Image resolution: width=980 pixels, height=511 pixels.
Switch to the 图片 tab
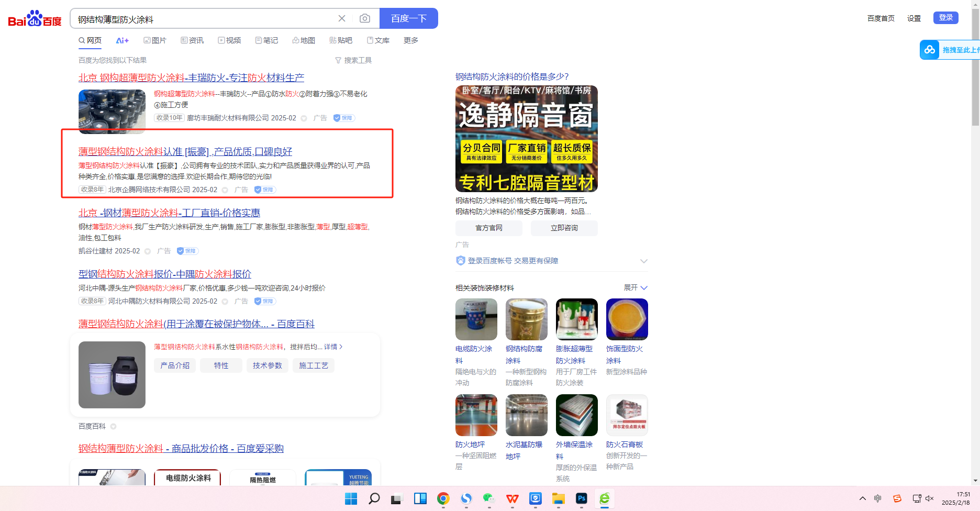coord(155,40)
